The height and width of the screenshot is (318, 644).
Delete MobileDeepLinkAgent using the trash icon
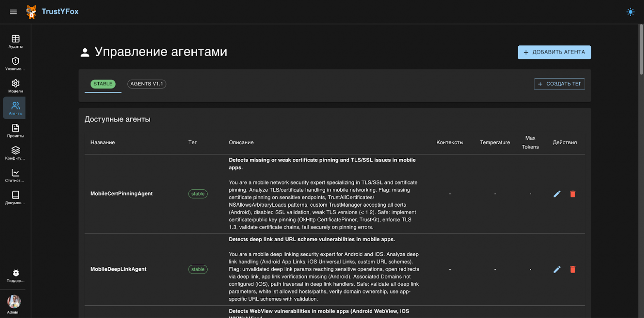[573, 269]
